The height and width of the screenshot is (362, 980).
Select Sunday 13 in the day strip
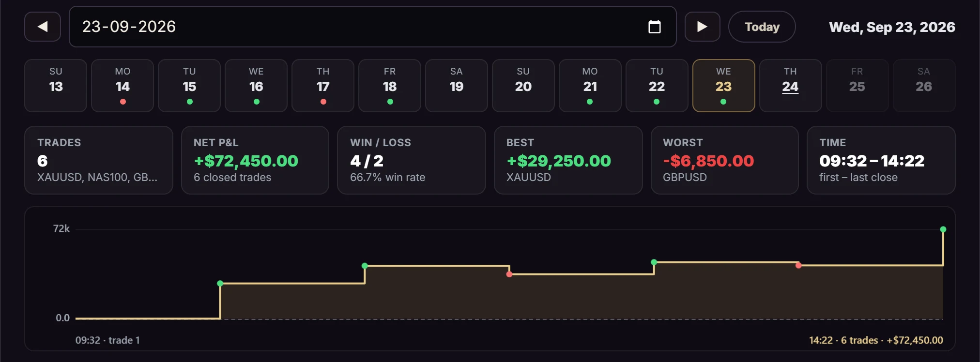point(56,86)
